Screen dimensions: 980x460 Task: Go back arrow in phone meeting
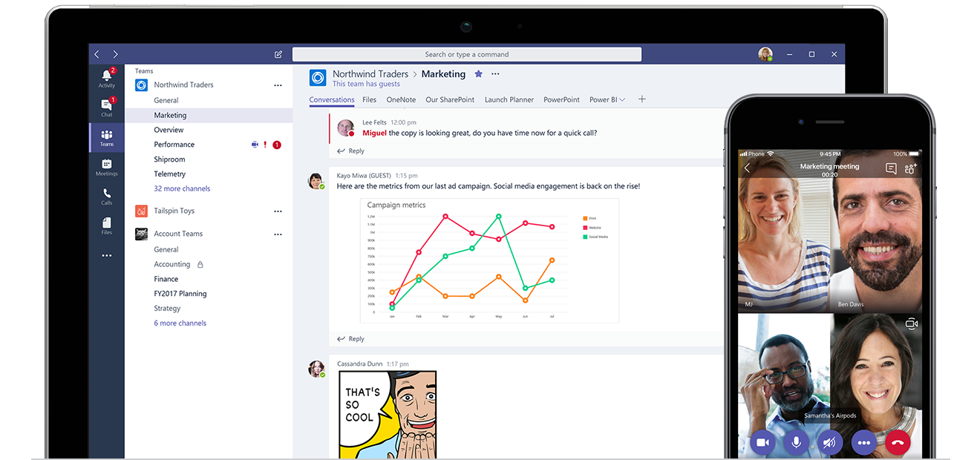(x=748, y=168)
